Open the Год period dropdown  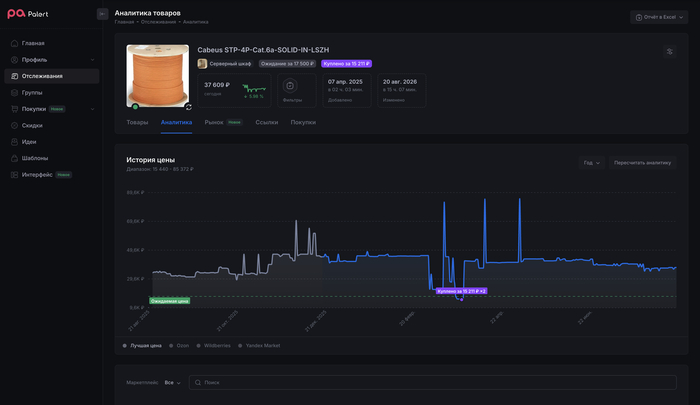pos(592,163)
